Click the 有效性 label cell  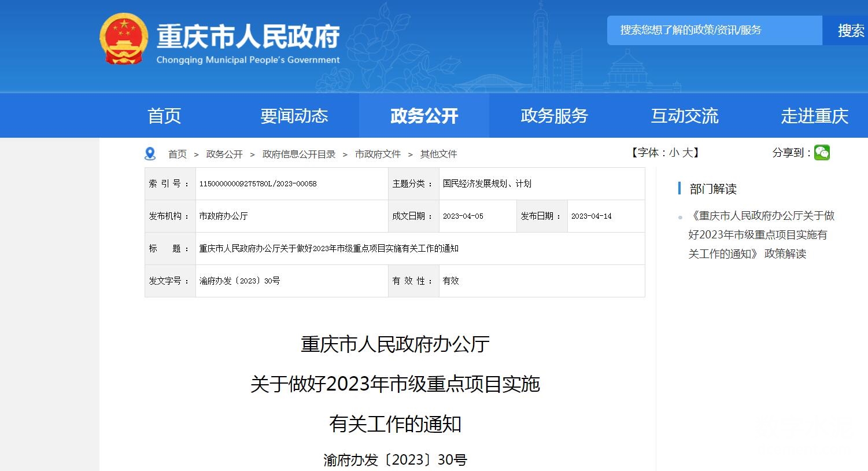point(413,281)
